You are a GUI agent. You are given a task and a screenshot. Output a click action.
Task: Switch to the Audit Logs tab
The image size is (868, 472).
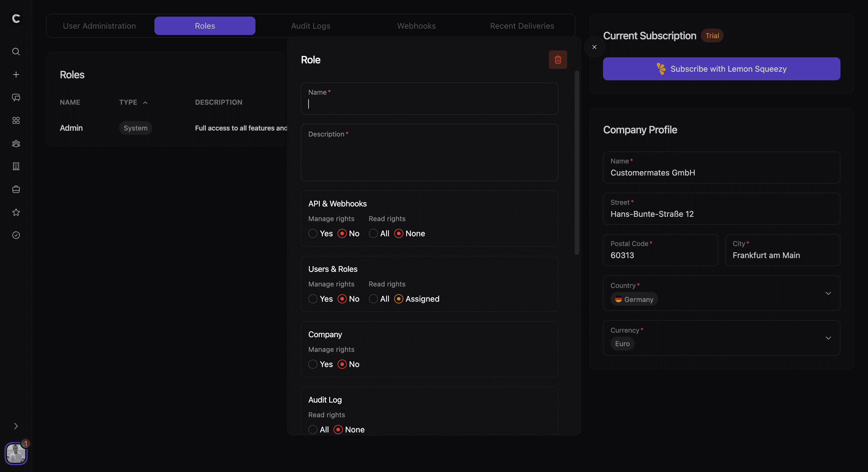[310, 26]
